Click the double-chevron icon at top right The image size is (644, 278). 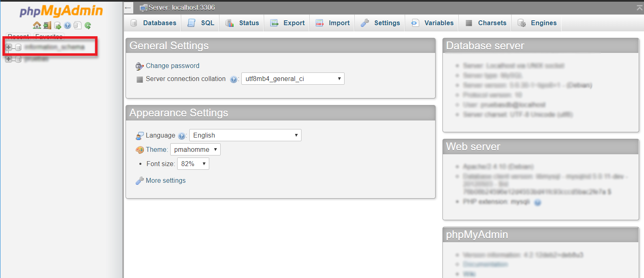tap(640, 8)
